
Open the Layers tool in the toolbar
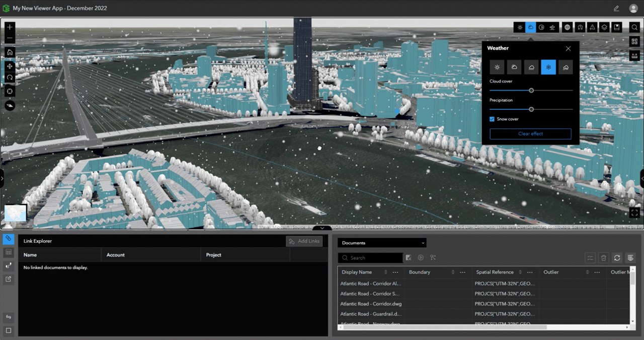click(603, 27)
